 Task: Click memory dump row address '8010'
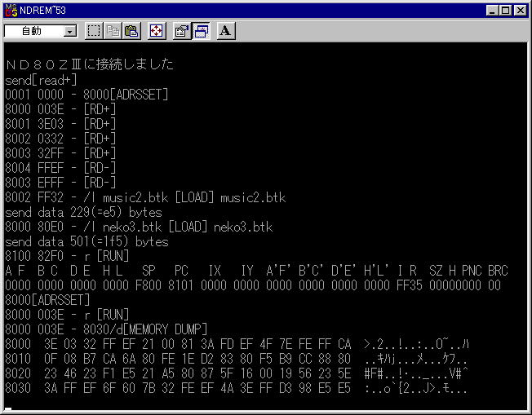click(x=18, y=359)
